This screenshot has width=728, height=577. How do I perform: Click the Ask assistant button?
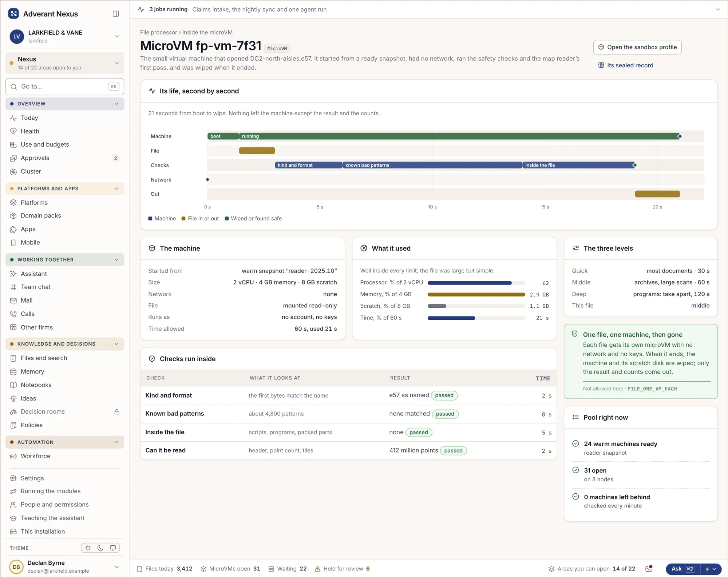pyautogui.click(x=682, y=569)
